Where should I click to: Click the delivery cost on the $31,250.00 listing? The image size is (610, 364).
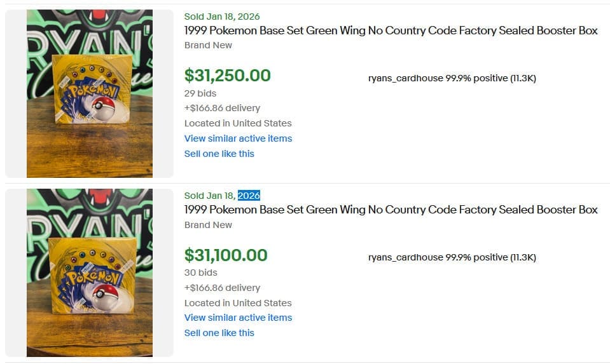222,108
